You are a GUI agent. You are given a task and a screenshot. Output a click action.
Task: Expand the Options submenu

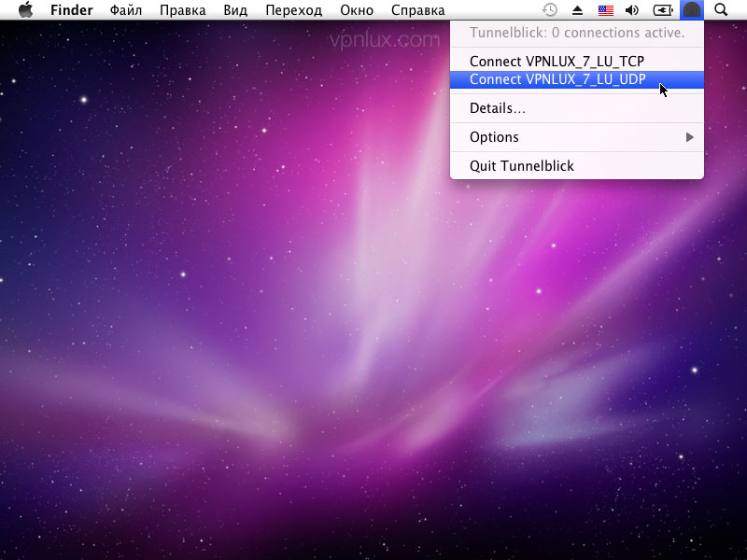[x=577, y=137]
